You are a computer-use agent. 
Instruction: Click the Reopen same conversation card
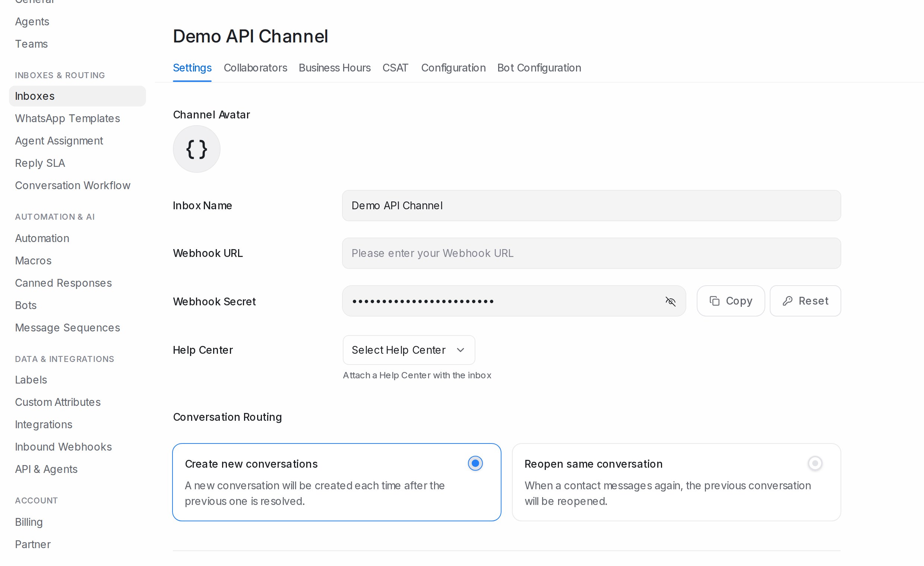(677, 483)
